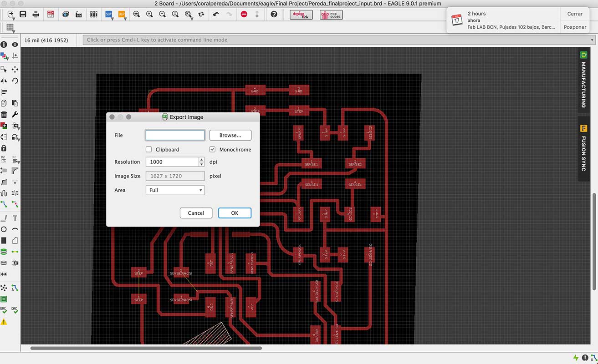Open the grid settings dropdown icon

click(10, 28)
